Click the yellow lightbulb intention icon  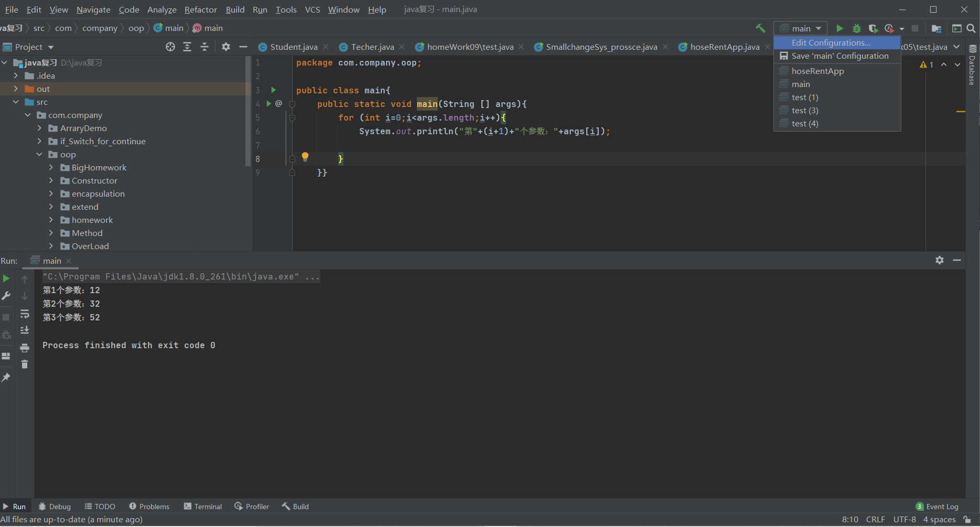pyautogui.click(x=305, y=157)
